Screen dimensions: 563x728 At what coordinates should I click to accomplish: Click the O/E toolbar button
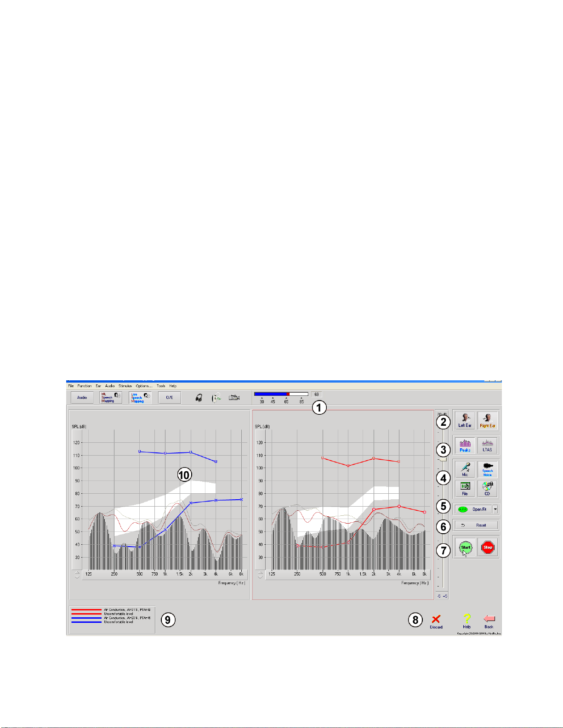(170, 398)
